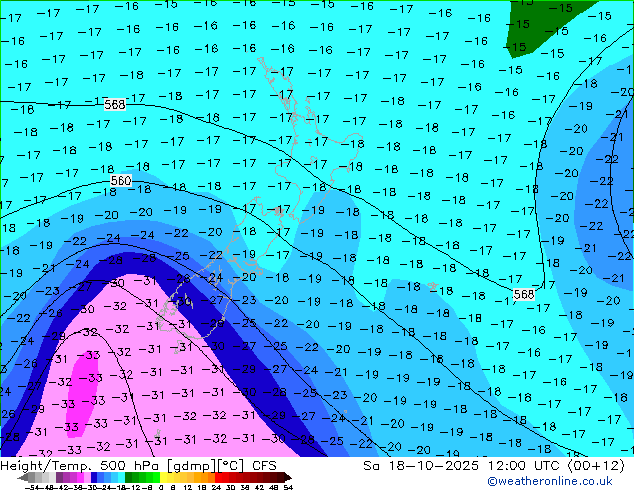Click the dark right arrow of the color scale
634x490 pixels.
[x=287, y=478]
